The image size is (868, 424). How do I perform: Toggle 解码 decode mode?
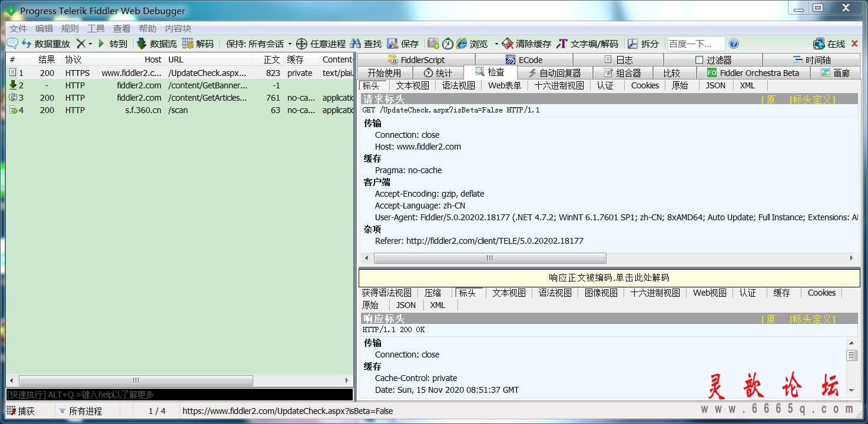tap(198, 44)
